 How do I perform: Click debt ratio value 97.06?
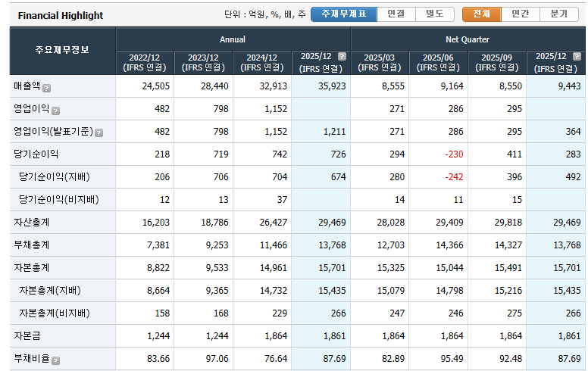pos(217,359)
